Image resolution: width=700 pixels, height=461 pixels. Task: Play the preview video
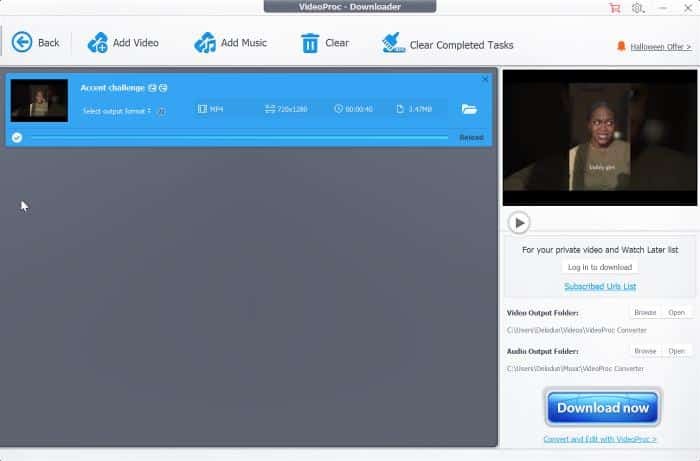click(519, 223)
